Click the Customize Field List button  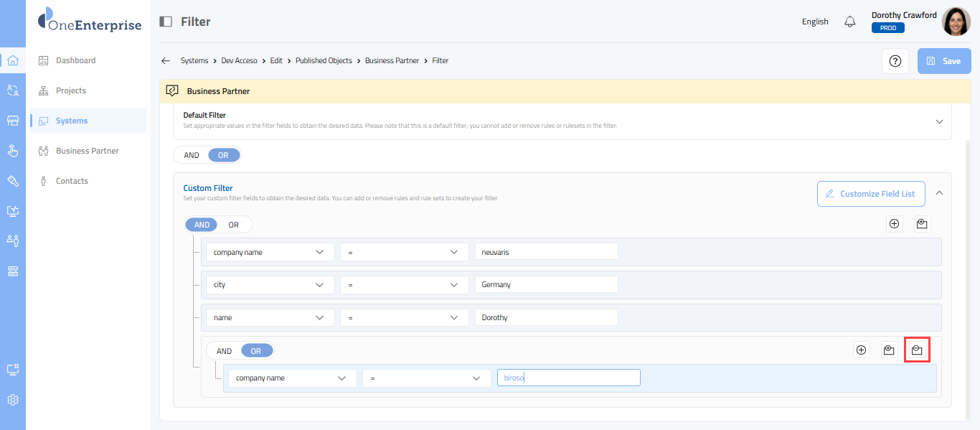(870, 194)
